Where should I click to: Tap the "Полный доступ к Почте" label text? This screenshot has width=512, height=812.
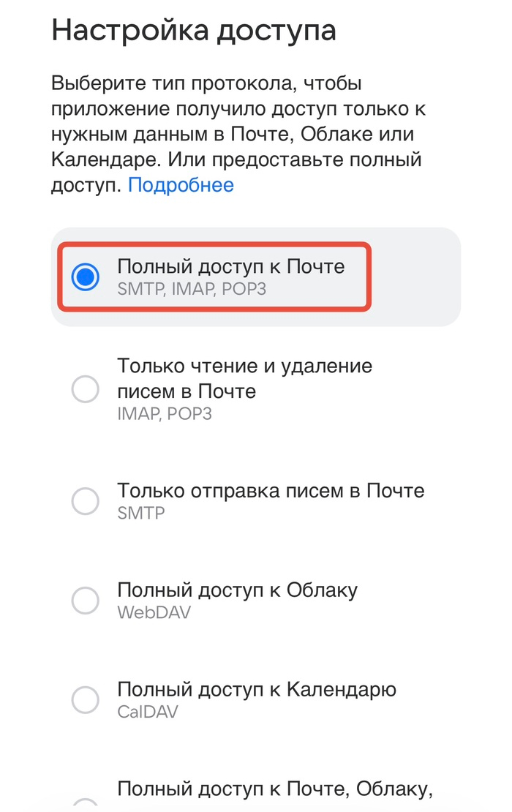tap(230, 266)
